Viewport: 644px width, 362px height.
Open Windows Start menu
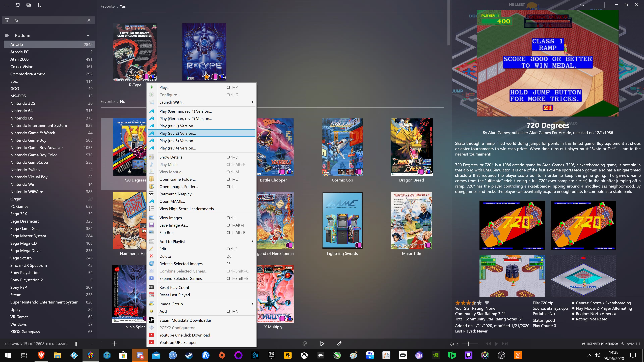pos(8,355)
